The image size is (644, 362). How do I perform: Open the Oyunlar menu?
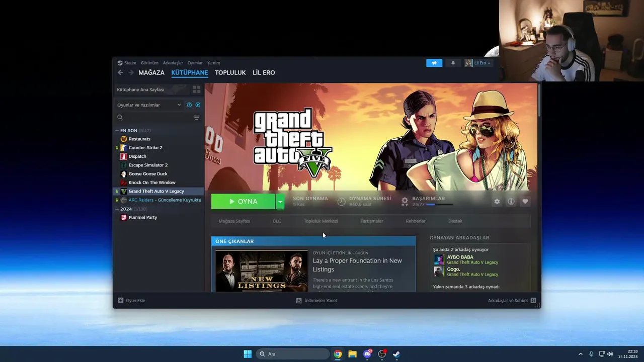(x=195, y=63)
